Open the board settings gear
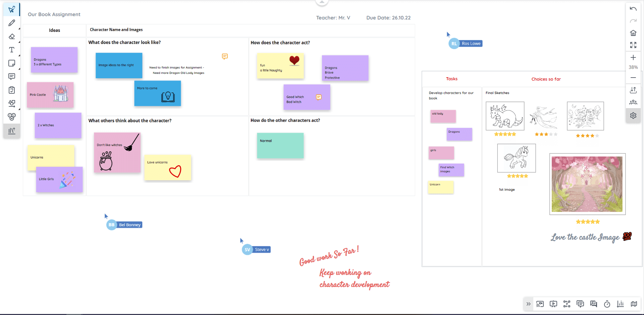The width and height of the screenshot is (644, 315). [633, 116]
